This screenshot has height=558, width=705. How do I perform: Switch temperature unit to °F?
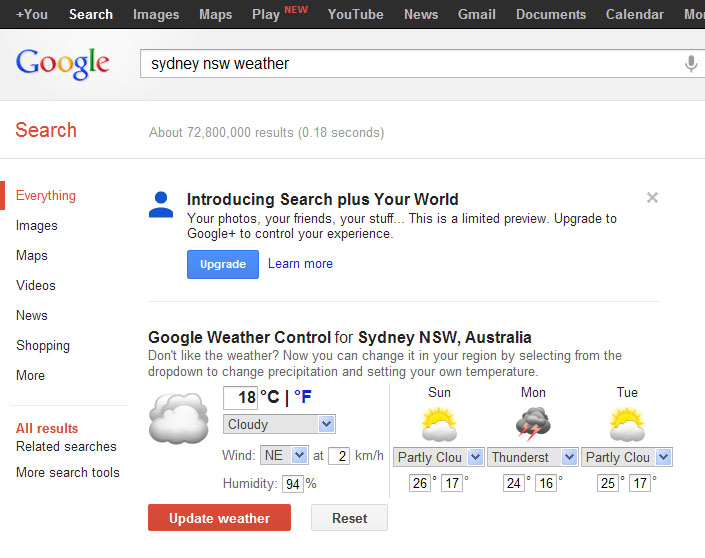(x=303, y=397)
